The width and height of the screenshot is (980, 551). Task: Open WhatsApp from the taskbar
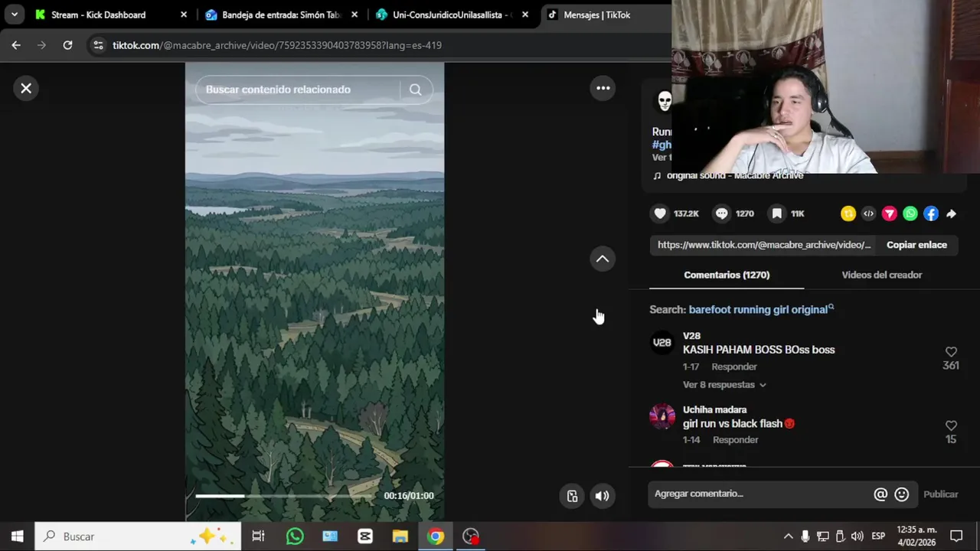(295, 536)
